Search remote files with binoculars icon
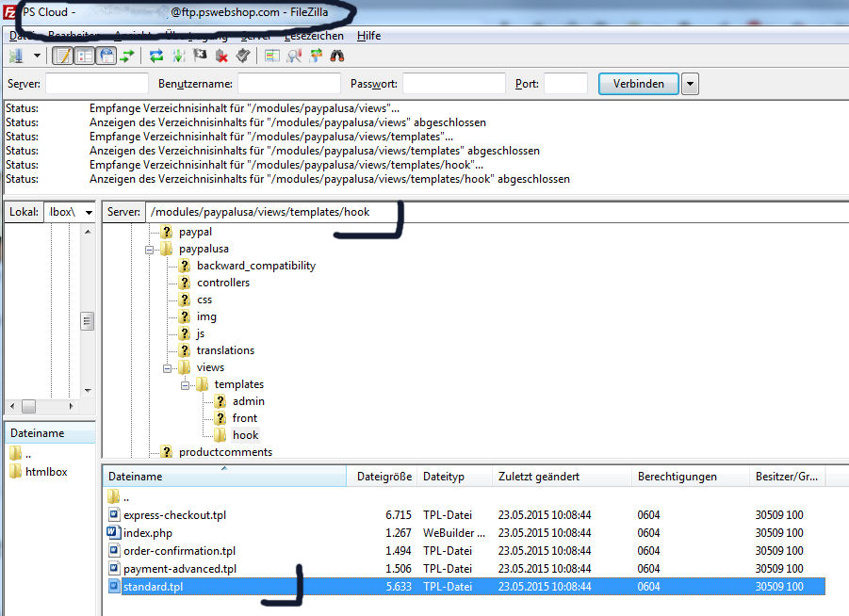 pyautogui.click(x=337, y=56)
